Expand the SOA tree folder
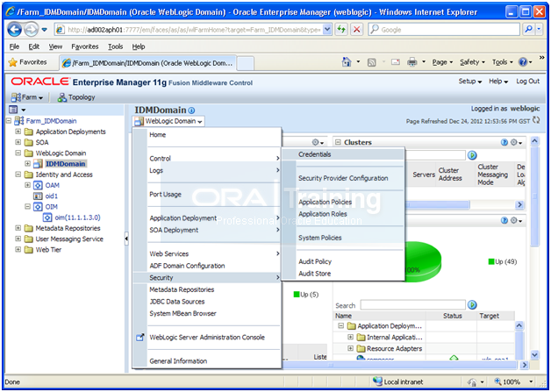 [18, 142]
